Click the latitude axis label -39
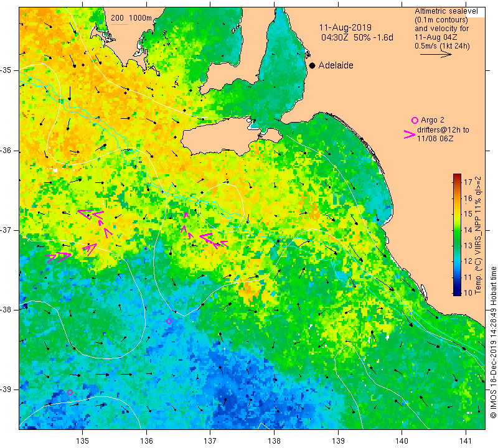 [x=6, y=390]
